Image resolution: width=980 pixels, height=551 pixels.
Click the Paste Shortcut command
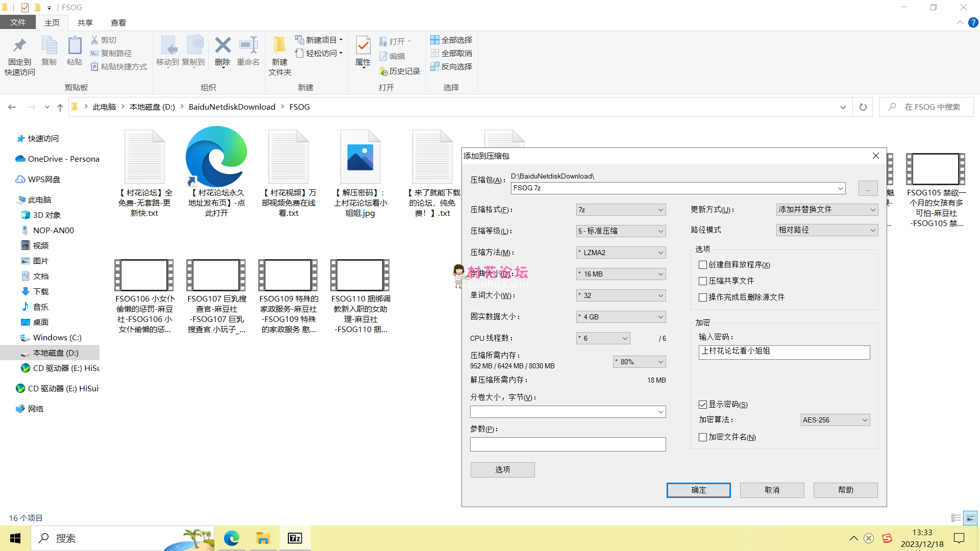pos(119,66)
